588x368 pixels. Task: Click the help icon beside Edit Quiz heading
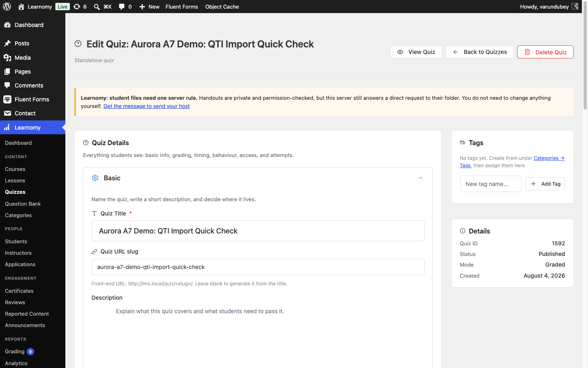[78, 44]
